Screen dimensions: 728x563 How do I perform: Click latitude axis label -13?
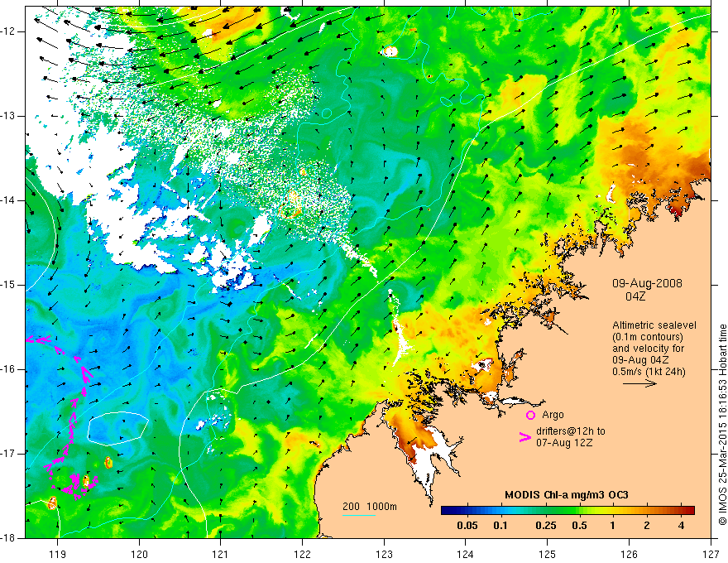9,116
